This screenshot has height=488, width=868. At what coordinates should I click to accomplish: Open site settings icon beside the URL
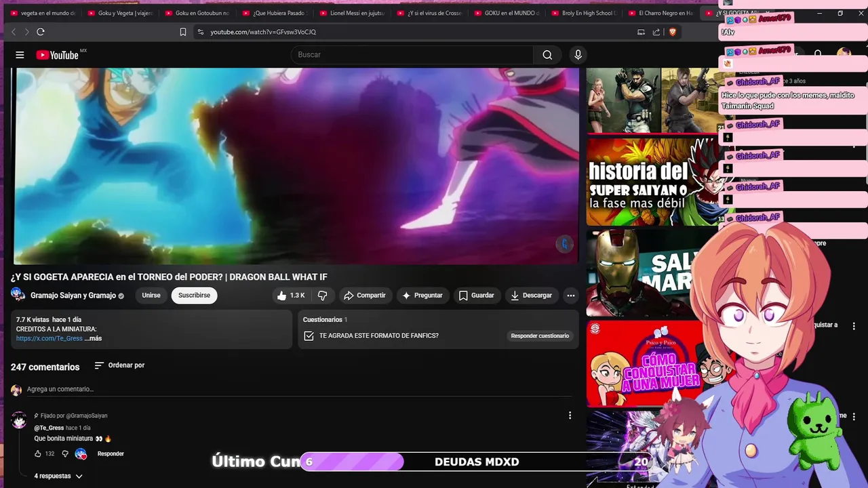tap(200, 32)
